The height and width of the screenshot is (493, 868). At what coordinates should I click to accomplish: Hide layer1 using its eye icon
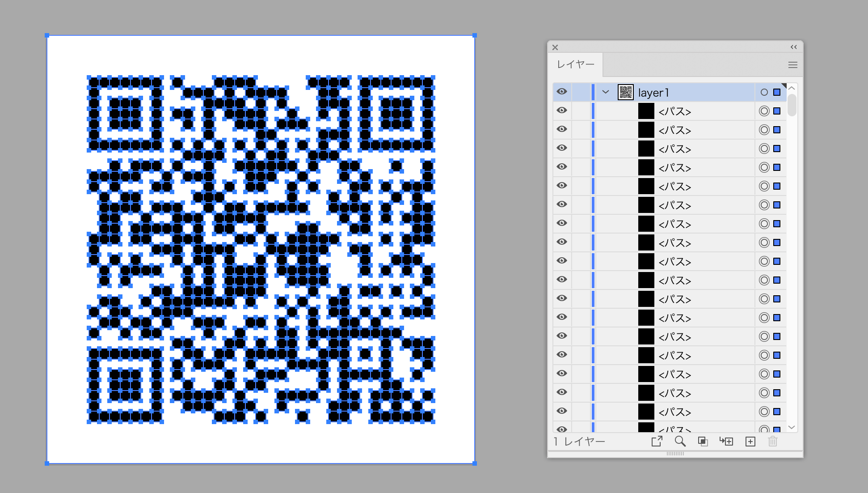[x=562, y=92]
